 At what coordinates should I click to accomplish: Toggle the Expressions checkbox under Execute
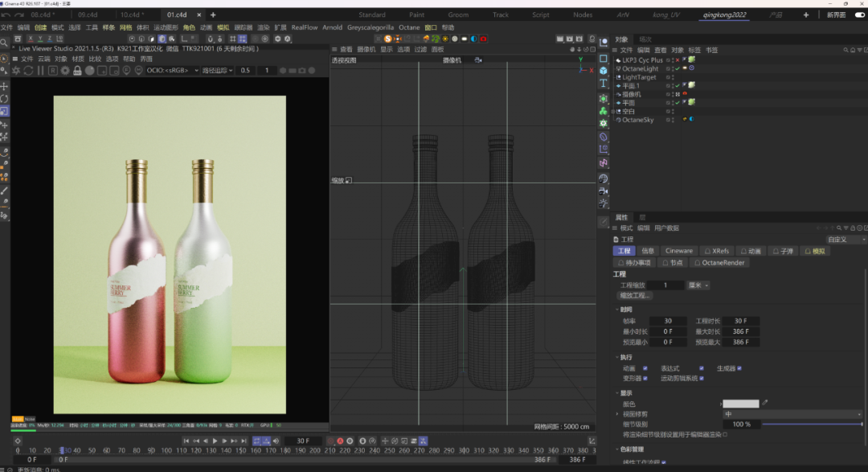tap(702, 368)
